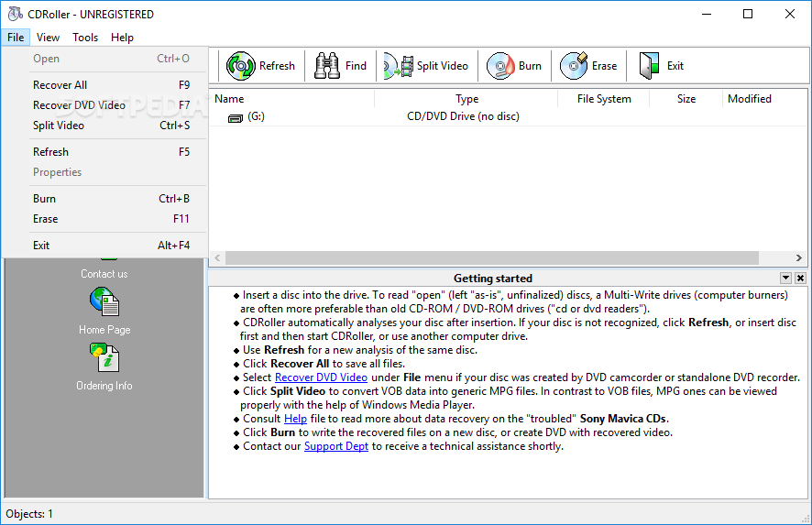Image resolution: width=812 pixels, height=525 pixels.
Task: Click the Getting started panel title
Action: 492,278
